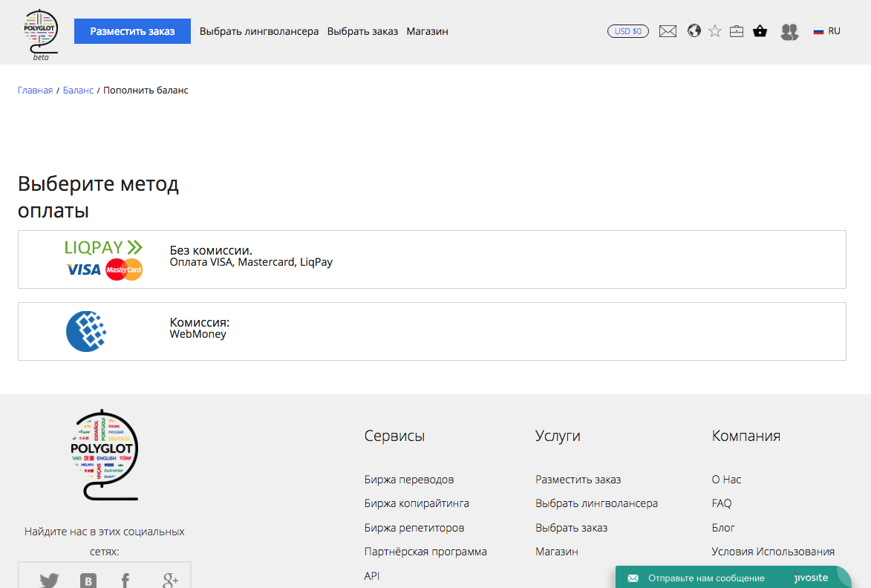
Task: Click the globe icon in header
Action: click(694, 31)
